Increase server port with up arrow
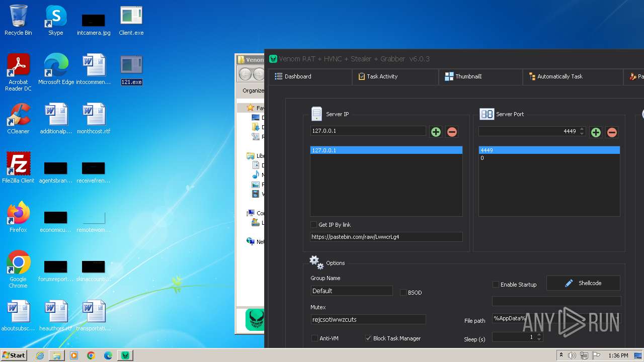Viewport: 644px width, 362px height. tap(582, 129)
